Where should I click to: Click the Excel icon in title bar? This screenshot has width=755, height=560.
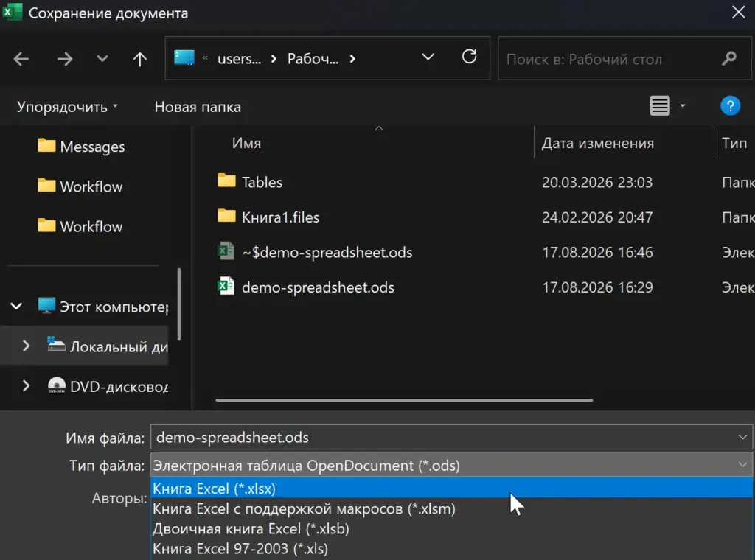12,12
